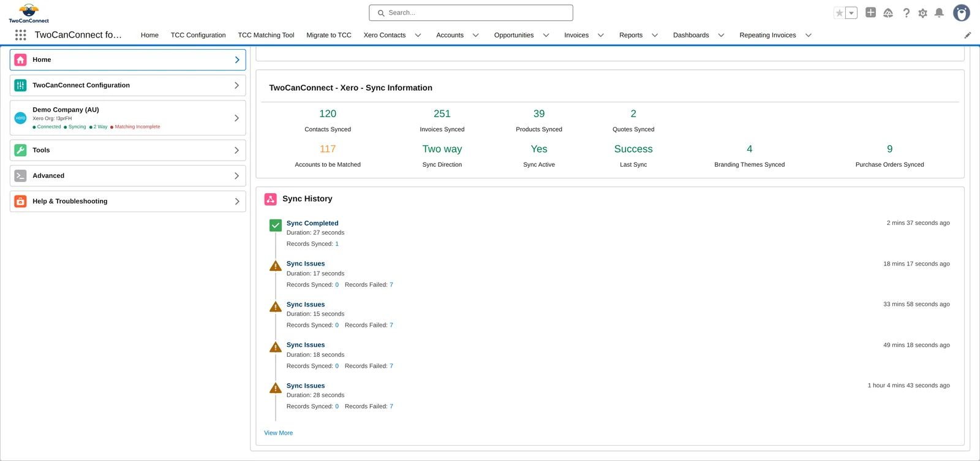Viewport: 980px width, 461px height.
Task: Open the user profile avatar
Action: pos(962,13)
